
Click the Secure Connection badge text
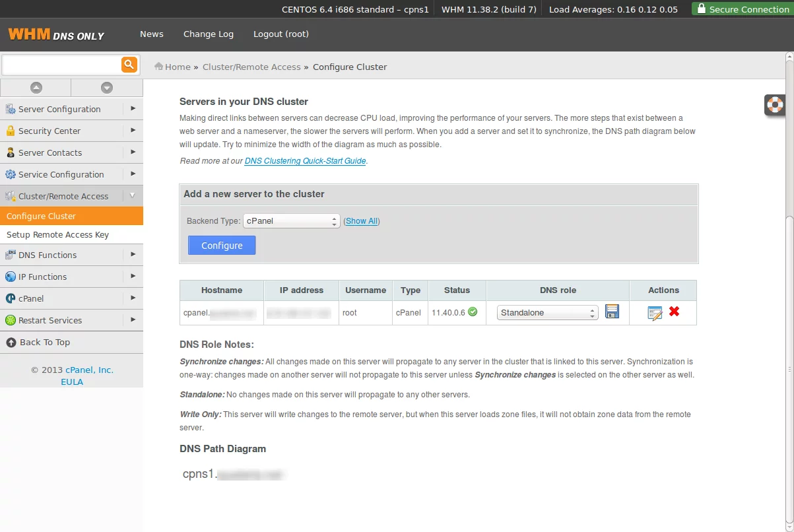(749, 10)
